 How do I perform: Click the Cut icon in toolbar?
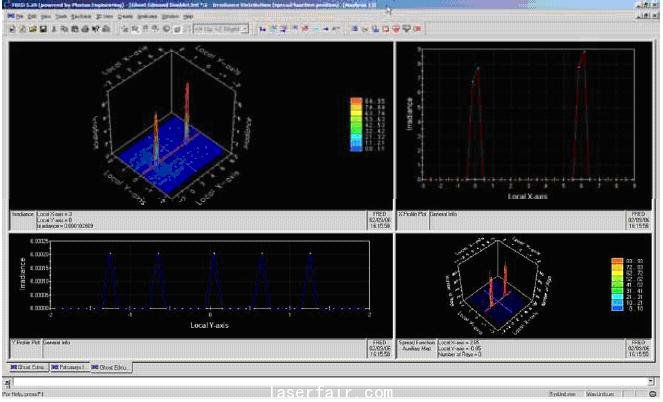(52, 29)
